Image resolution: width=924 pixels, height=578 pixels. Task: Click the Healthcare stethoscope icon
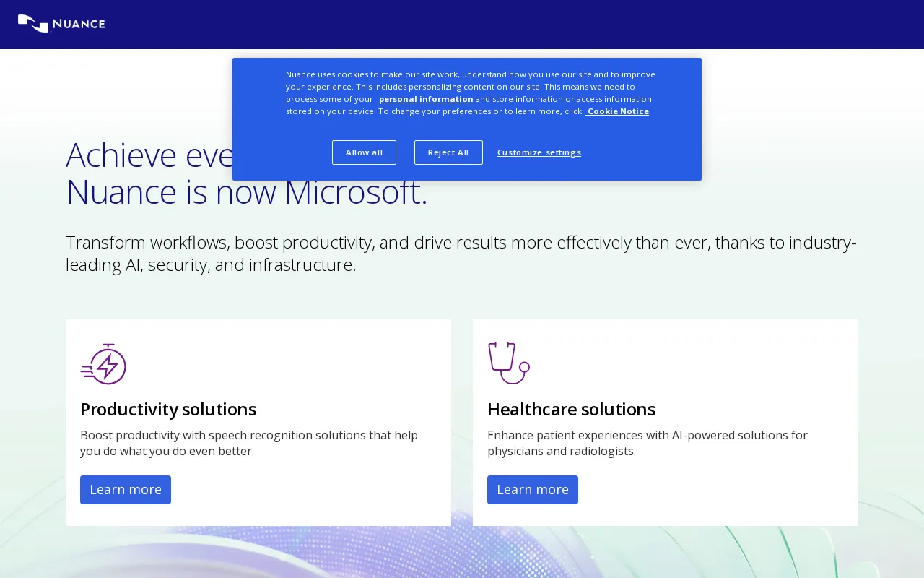(x=509, y=363)
